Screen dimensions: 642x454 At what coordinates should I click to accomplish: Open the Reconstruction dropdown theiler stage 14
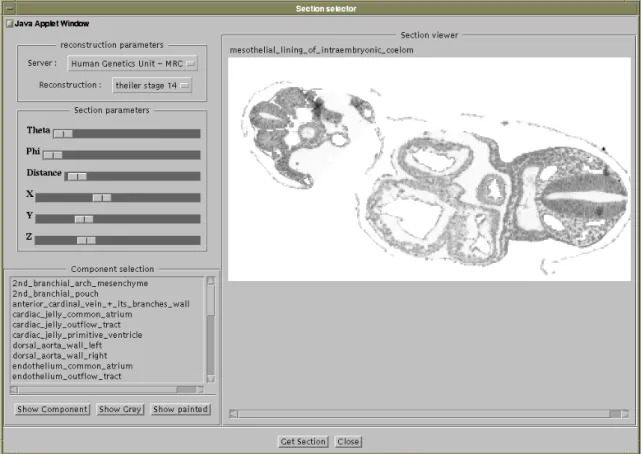[151, 85]
